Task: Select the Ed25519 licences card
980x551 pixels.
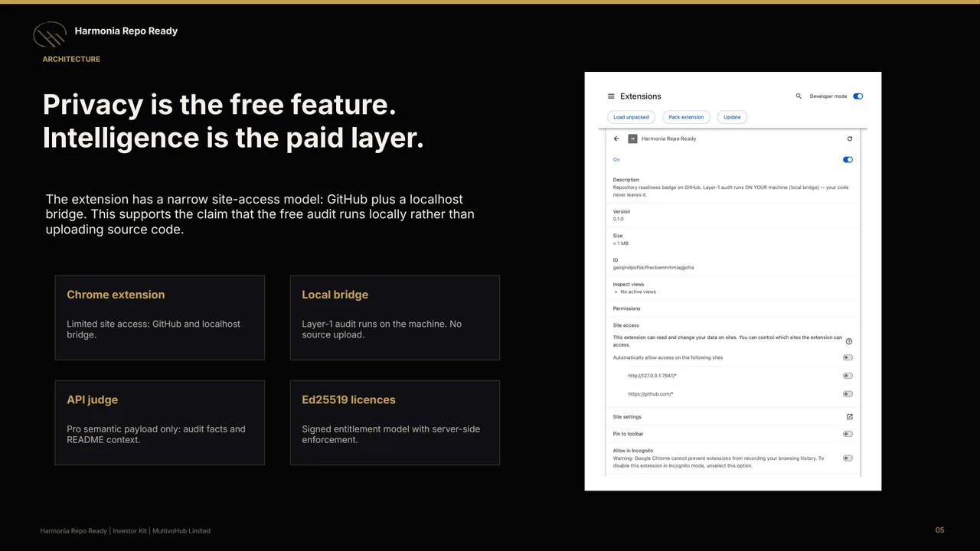Action: (x=395, y=422)
